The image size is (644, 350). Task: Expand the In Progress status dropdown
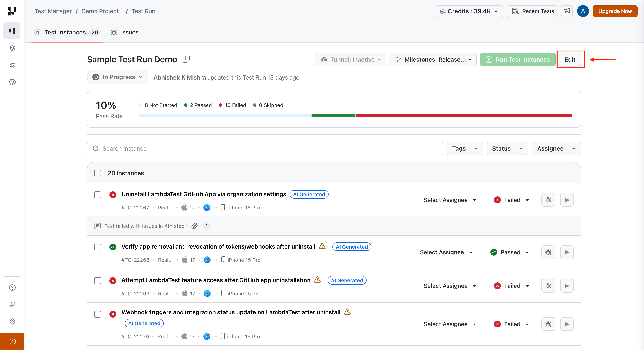point(118,77)
